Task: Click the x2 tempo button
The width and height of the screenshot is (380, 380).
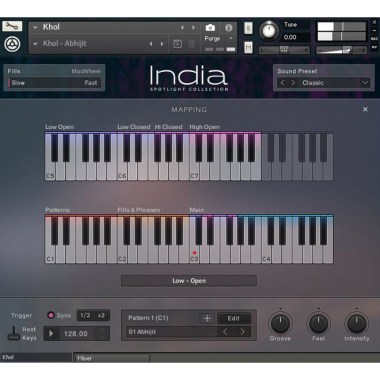Action: (x=101, y=315)
